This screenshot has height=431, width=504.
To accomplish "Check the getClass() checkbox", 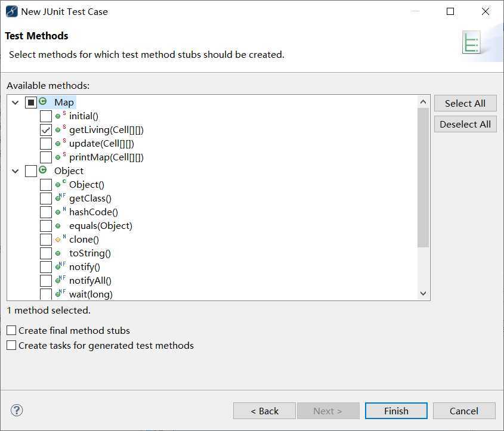I will tap(46, 199).
